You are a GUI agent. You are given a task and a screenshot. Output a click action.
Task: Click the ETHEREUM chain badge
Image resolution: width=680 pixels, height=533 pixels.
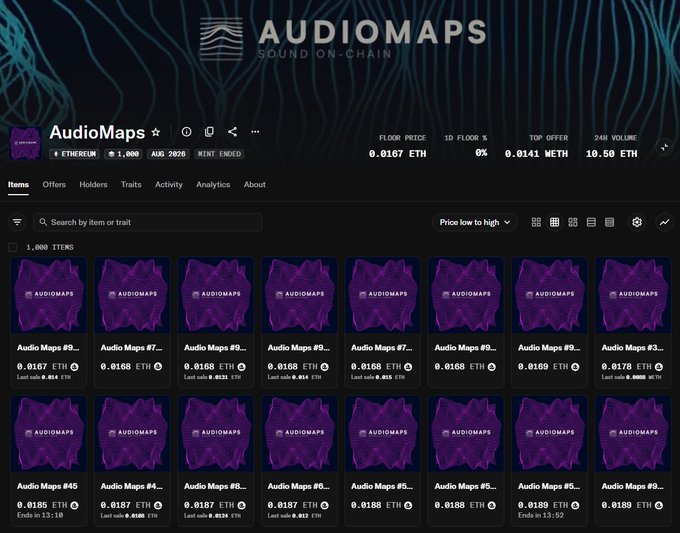75,154
